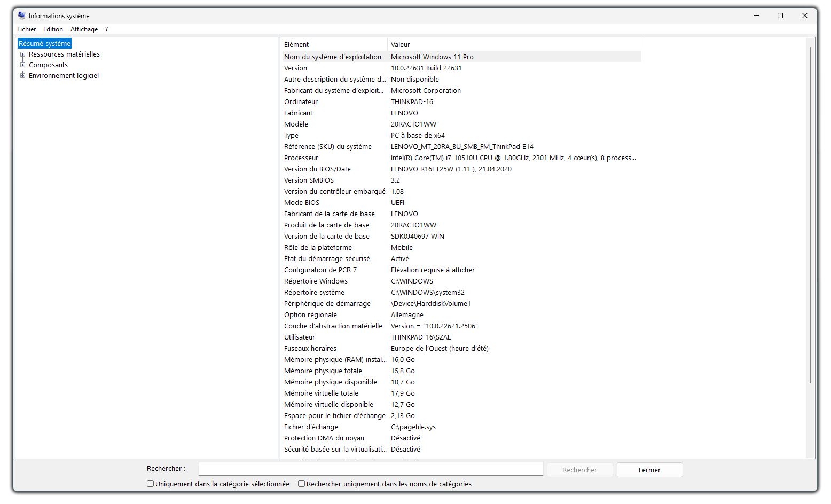Select value 10.0.22631 Build 22631
This screenshot has height=504, width=831.
pos(426,68)
